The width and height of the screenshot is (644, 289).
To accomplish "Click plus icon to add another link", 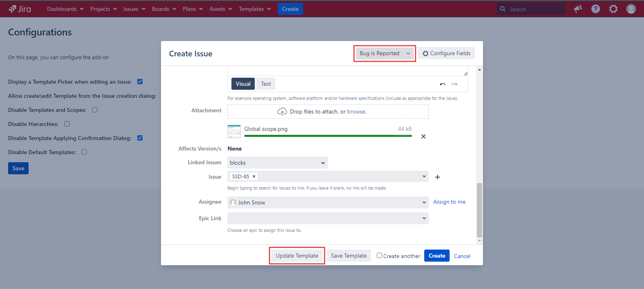I will pos(438,177).
